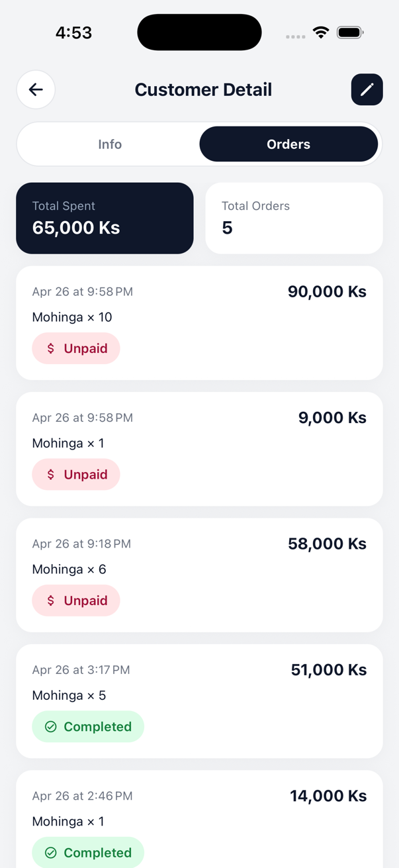
Task: Select the Orders tab
Action: [x=288, y=144]
